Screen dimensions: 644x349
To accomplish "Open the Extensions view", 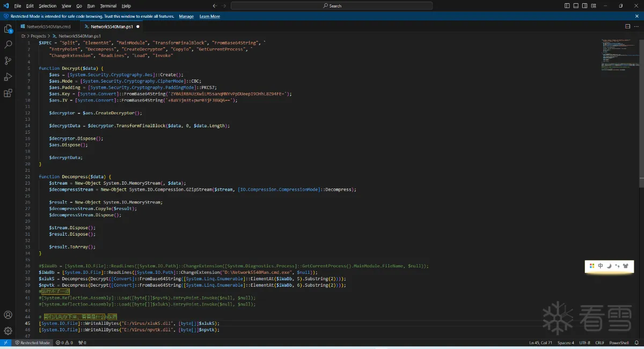I will click(x=8, y=93).
